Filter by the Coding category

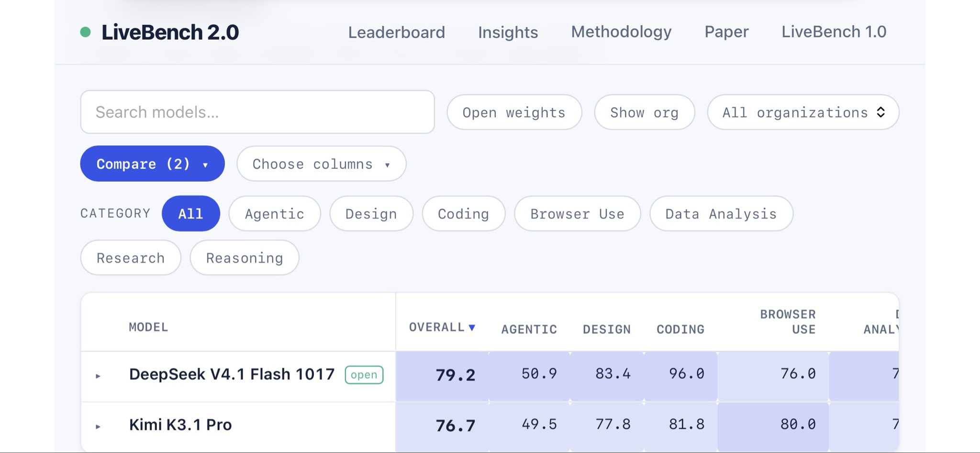click(463, 213)
